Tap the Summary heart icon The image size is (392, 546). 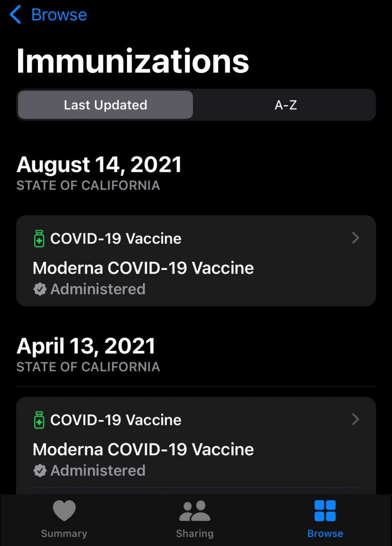(64, 511)
